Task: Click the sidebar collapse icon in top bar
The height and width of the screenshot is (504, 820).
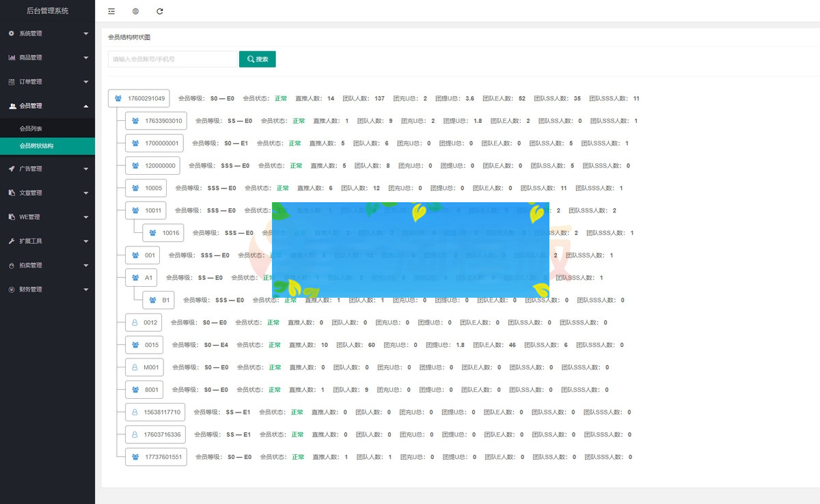Action: tap(111, 11)
